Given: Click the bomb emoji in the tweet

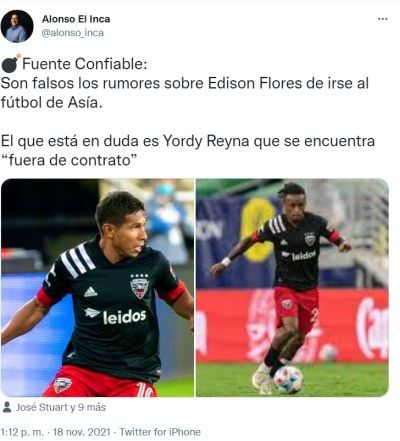Looking at the screenshot, I should tap(11, 63).
